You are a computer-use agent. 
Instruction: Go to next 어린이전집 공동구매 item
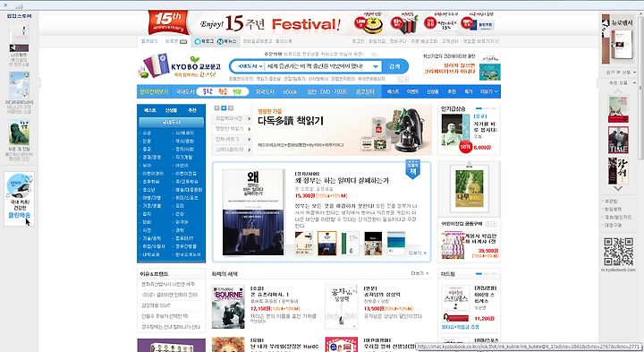pyautogui.click(x=494, y=224)
